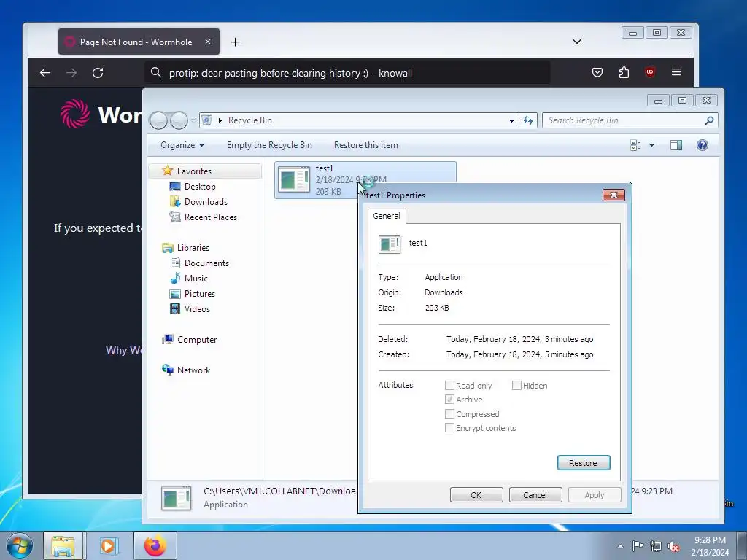
Task: Click the Apply button
Action: pos(595,495)
